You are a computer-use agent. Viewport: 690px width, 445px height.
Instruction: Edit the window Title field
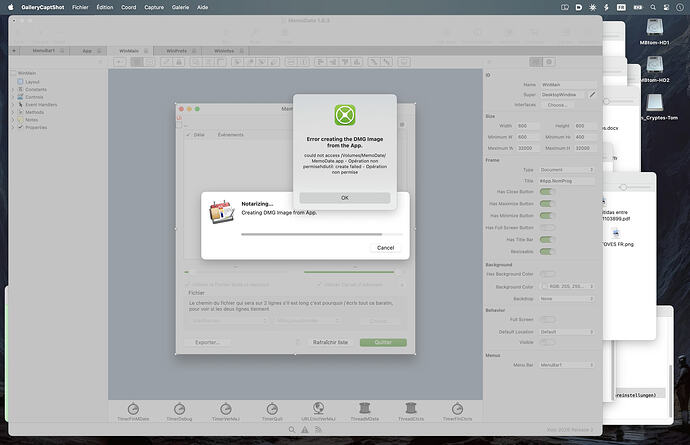[x=567, y=181]
